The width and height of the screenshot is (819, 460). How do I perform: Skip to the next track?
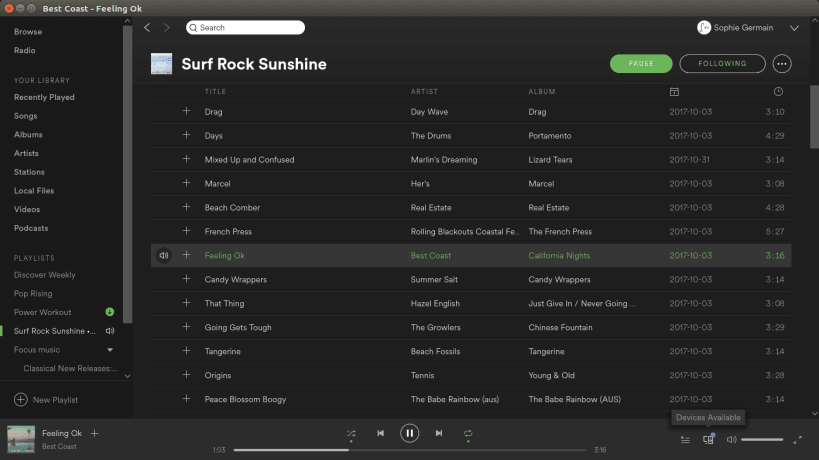pyautogui.click(x=439, y=433)
